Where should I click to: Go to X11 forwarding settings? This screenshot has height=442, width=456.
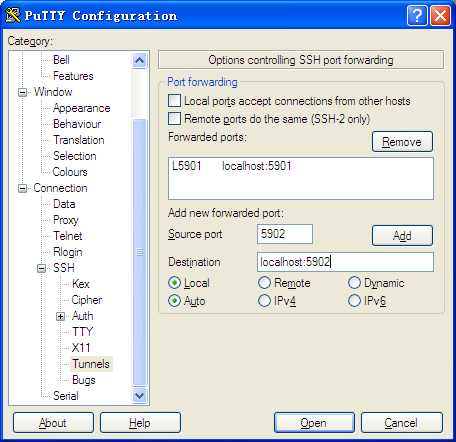pos(81,348)
